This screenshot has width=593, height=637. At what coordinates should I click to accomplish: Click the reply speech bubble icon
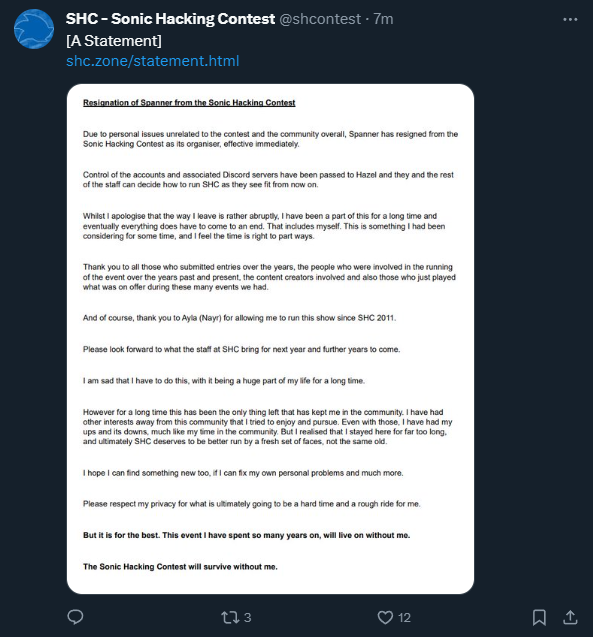pos(75,617)
